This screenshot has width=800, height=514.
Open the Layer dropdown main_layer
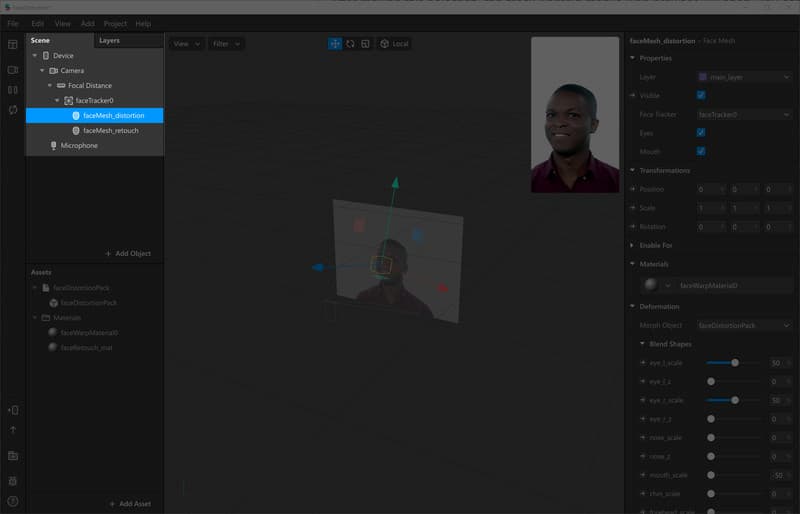744,77
